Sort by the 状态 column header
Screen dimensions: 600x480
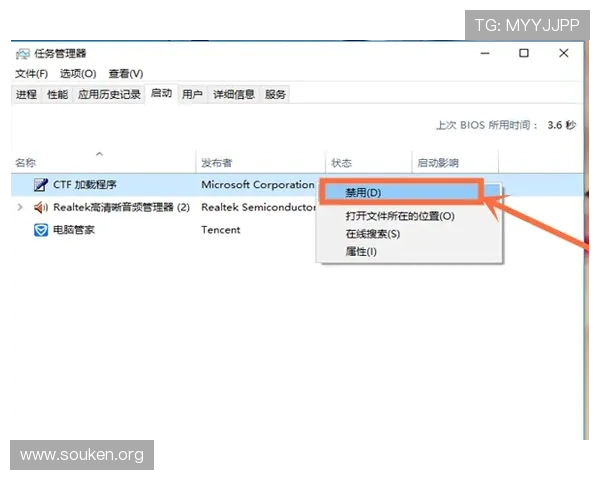(368, 162)
